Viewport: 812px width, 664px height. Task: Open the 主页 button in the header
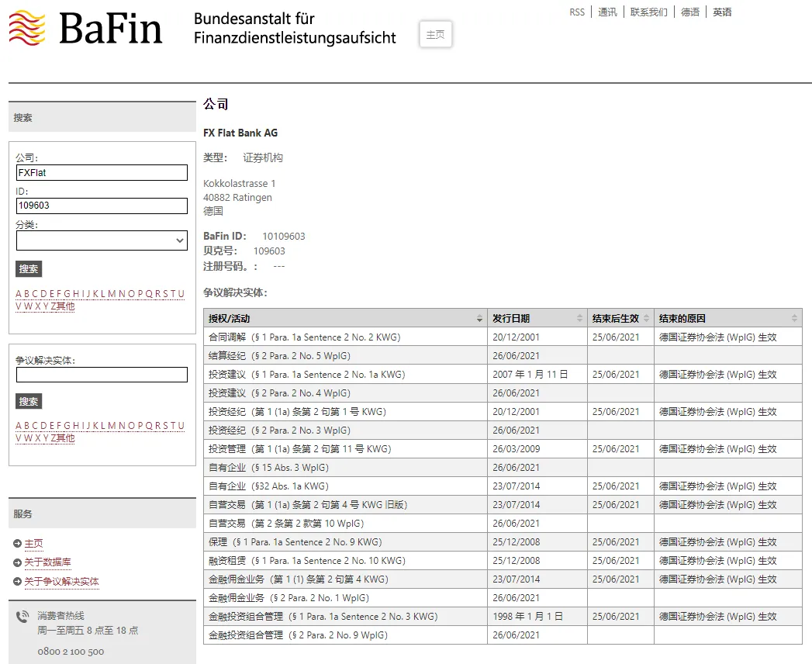point(436,34)
